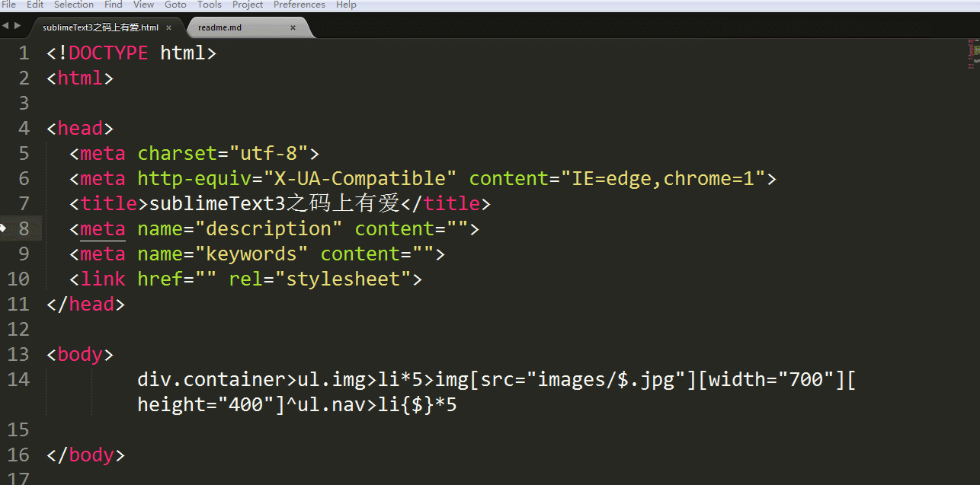Click the link tag on line 10
Screen dimensions: 980x485
coord(103,279)
